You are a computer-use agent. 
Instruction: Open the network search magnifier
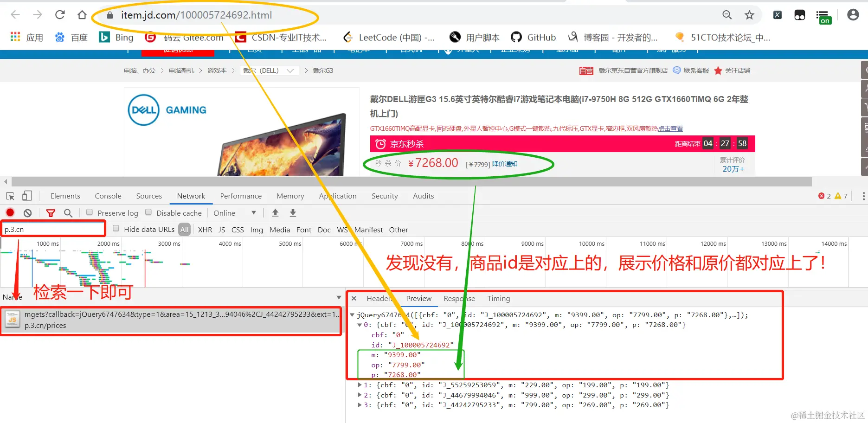68,213
